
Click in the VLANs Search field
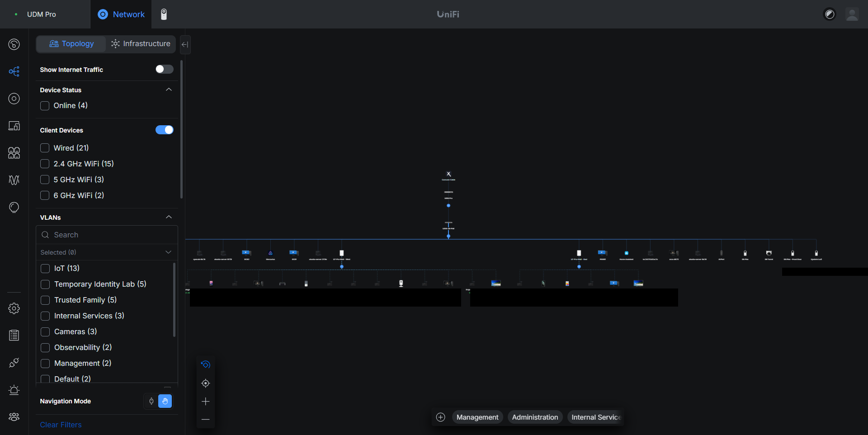(x=107, y=235)
